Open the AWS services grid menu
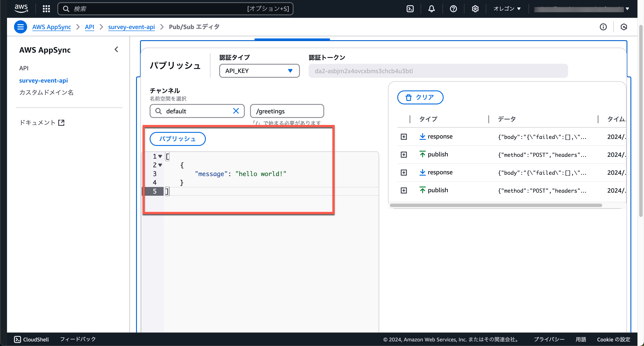This screenshot has width=644, height=346. point(46,9)
